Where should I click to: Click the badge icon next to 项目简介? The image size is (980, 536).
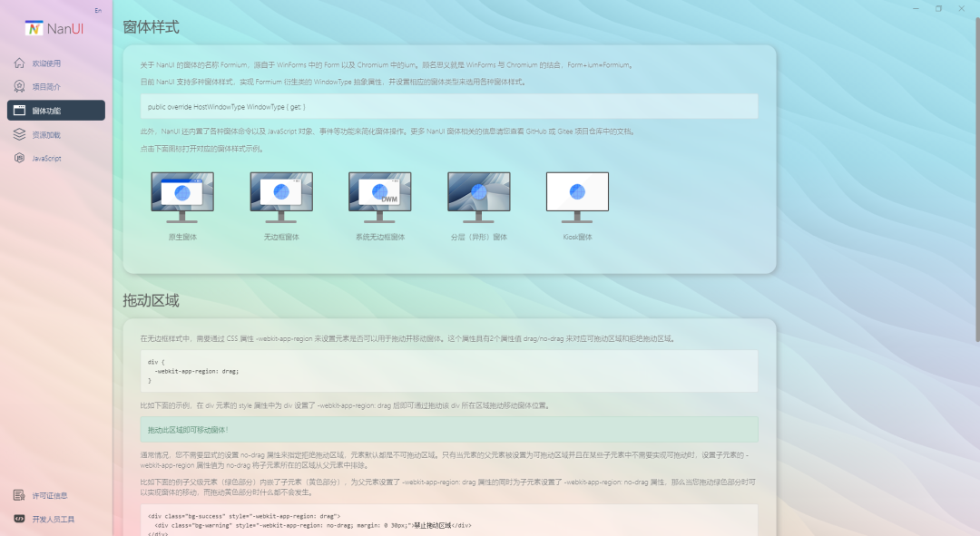click(x=19, y=86)
